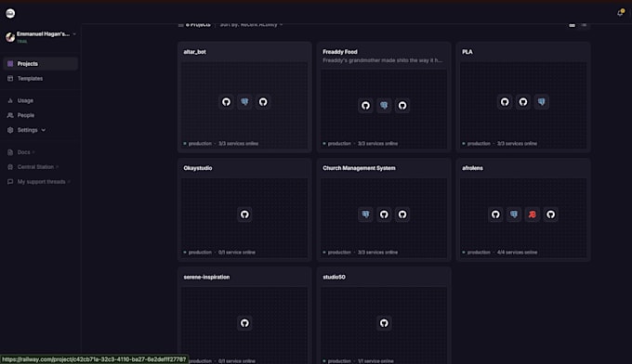This screenshot has width=632, height=364.
Task: Open the Usage page
Action: point(25,100)
